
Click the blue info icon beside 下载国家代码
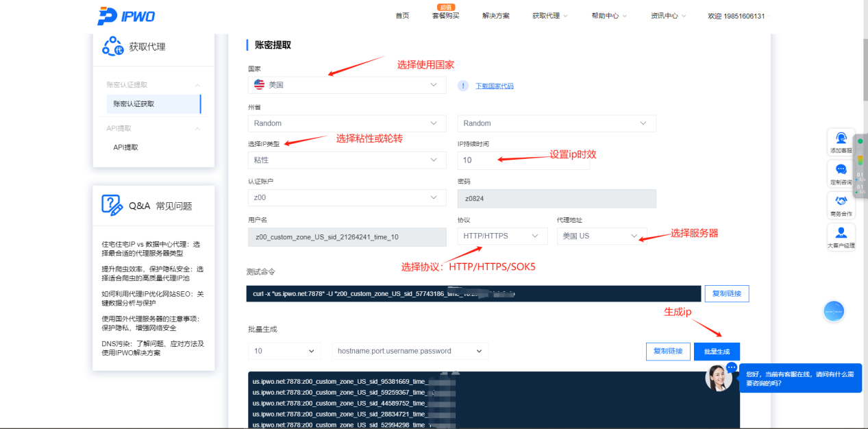tap(463, 86)
